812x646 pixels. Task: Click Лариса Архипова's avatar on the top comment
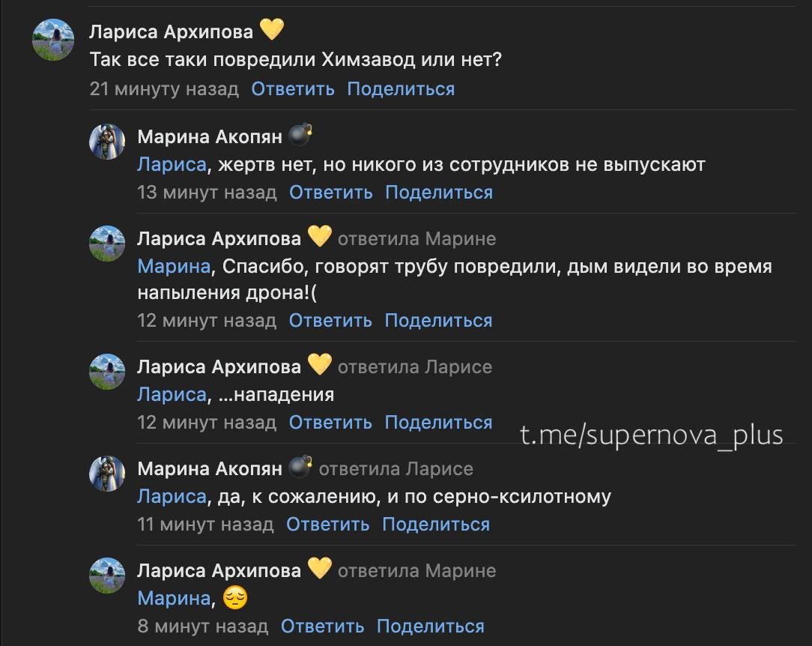53,40
